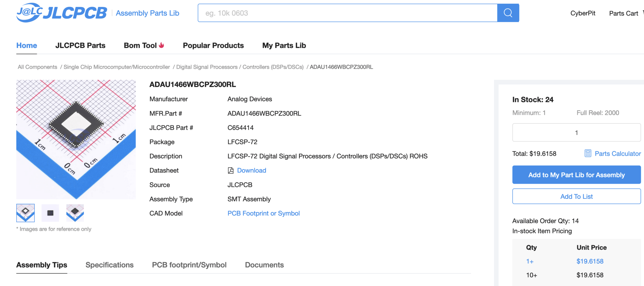Switch to the Documents tab
Screen dimensions: 644x286
(x=264, y=265)
